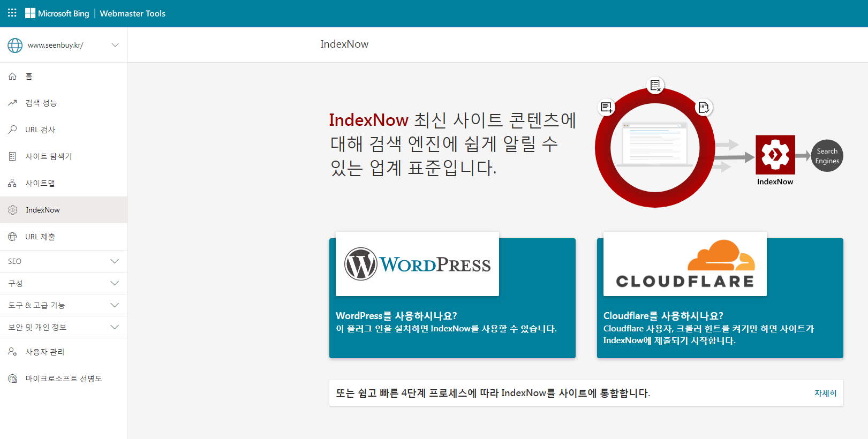Click the 구성 section label
The height and width of the screenshot is (439, 868).
[16, 283]
